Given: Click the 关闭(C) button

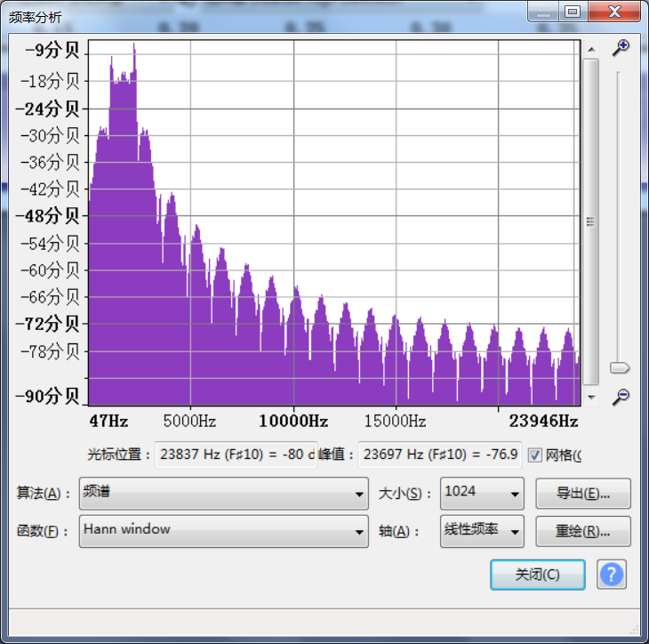Looking at the screenshot, I should [x=537, y=575].
